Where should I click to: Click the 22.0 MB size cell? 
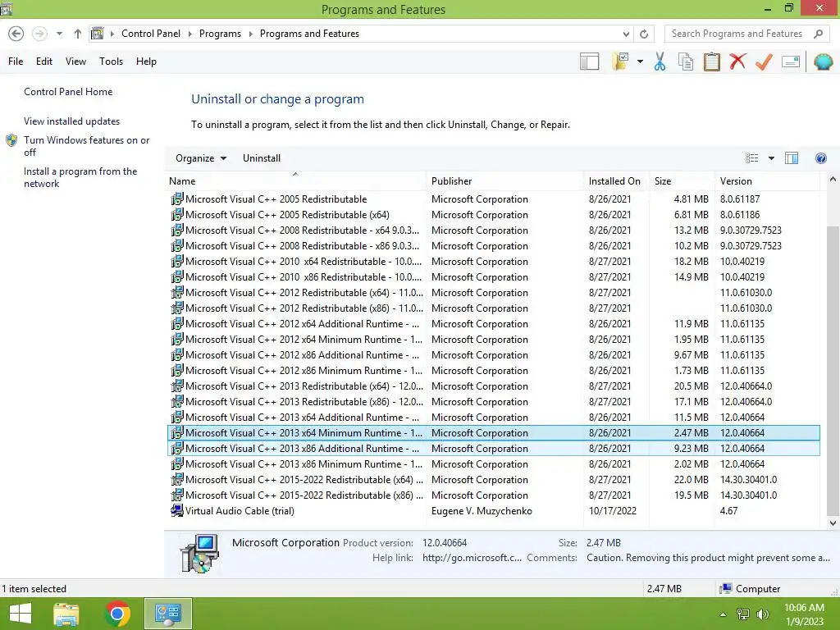coord(691,479)
